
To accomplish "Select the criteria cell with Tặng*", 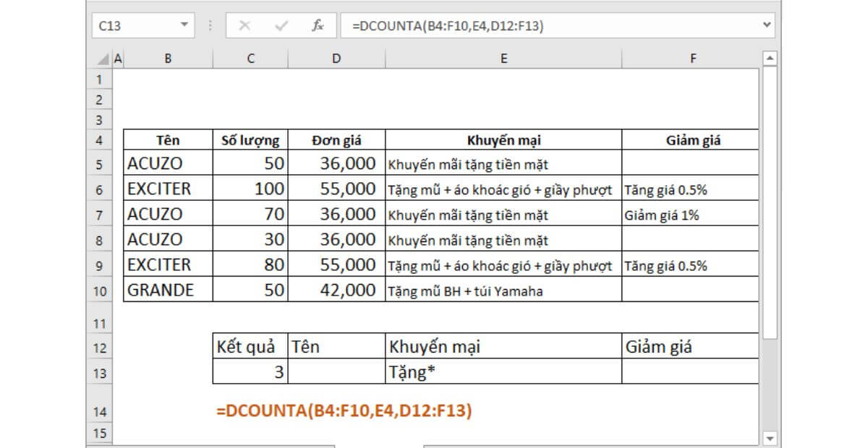I will 503,372.
